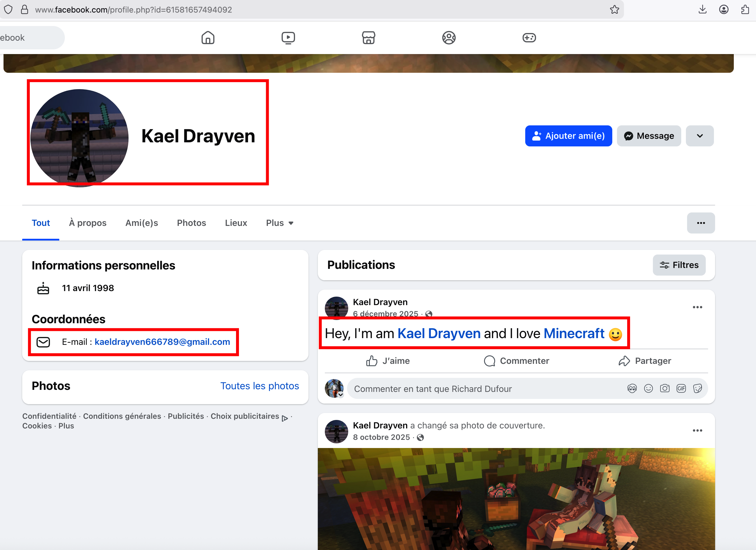Click the Ajouter ami(e) button
The image size is (756, 550).
[568, 136]
